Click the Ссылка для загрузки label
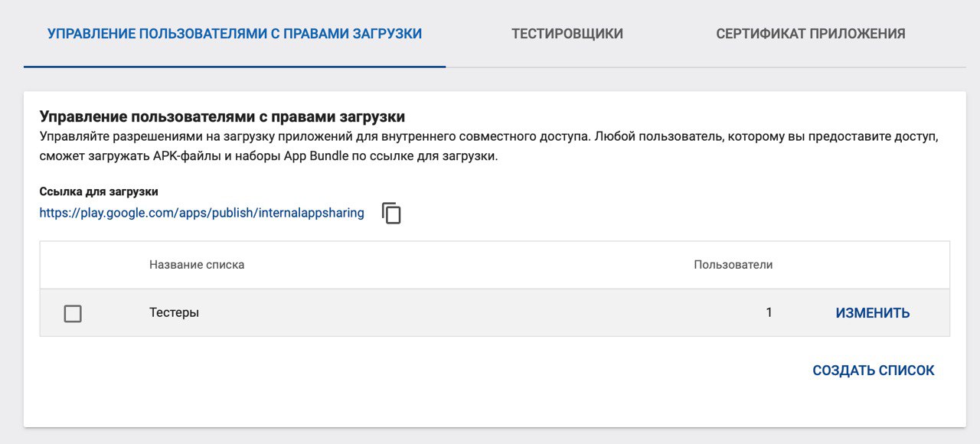This screenshot has width=980, height=444. coord(99,191)
